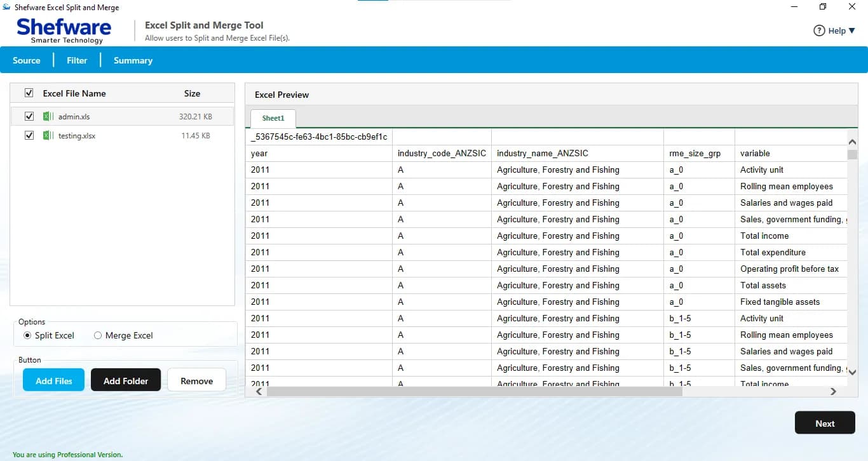The width and height of the screenshot is (868, 461).
Task: Click the Size column header
Action: click(x=193, y=93)
